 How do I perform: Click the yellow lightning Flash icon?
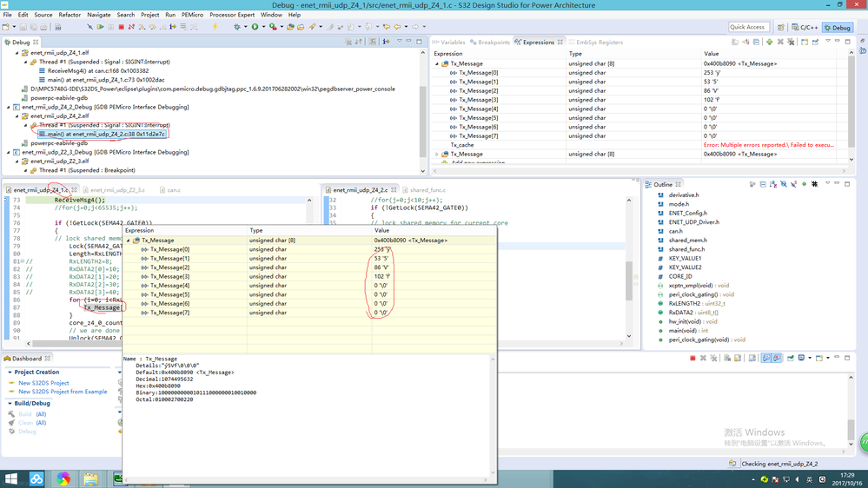click(215, 27)
